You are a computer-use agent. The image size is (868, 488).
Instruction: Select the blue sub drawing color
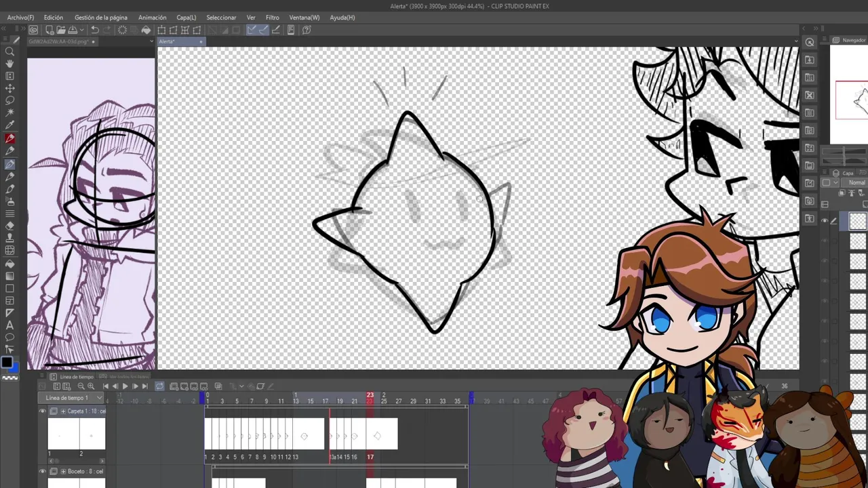14,367
